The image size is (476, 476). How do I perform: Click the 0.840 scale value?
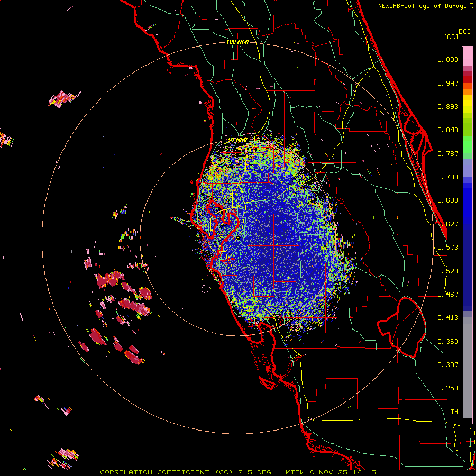[x=448, y=130]
